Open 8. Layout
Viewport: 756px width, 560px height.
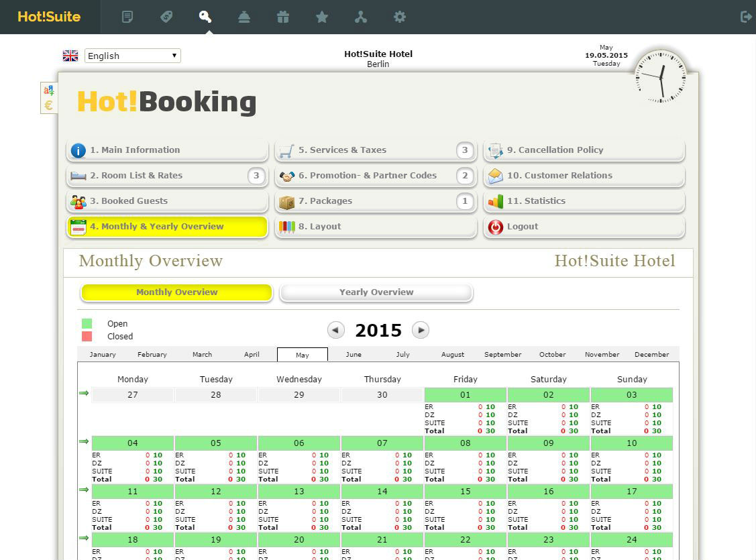click(x=376, y=227)
